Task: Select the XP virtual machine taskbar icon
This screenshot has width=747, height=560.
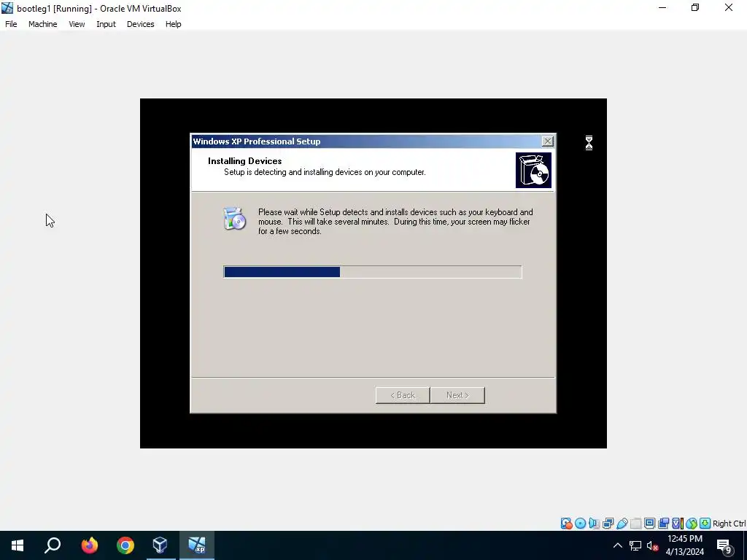Action: (197, 545)
